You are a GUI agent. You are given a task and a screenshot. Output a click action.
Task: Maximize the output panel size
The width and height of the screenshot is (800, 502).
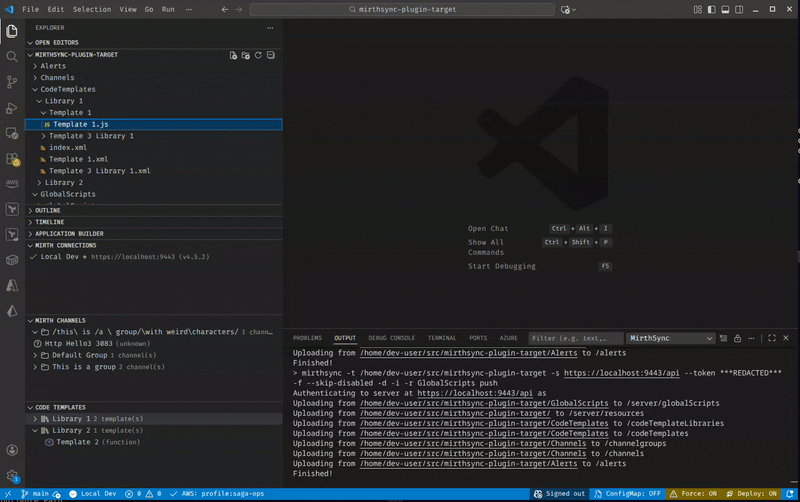772,338
